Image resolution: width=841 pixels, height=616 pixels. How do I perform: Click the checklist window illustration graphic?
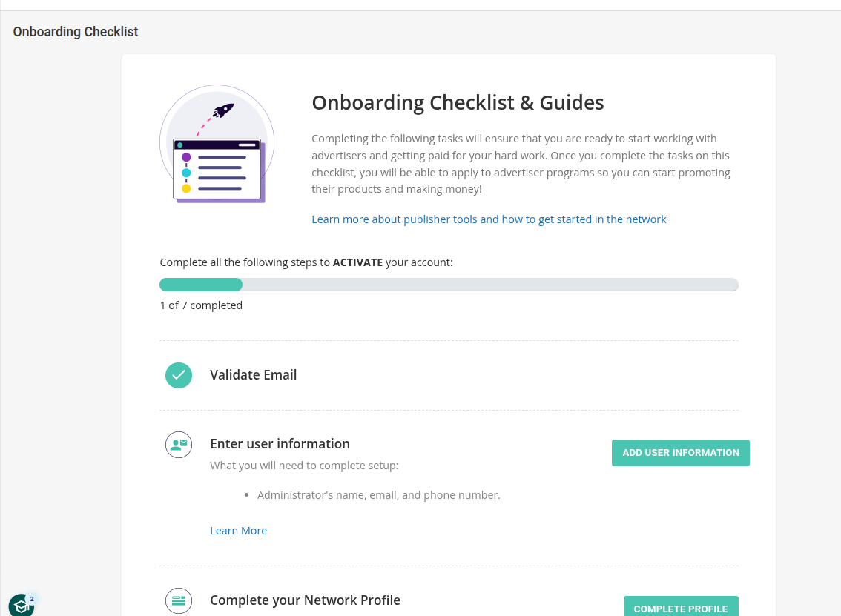[x=217, y=169]
